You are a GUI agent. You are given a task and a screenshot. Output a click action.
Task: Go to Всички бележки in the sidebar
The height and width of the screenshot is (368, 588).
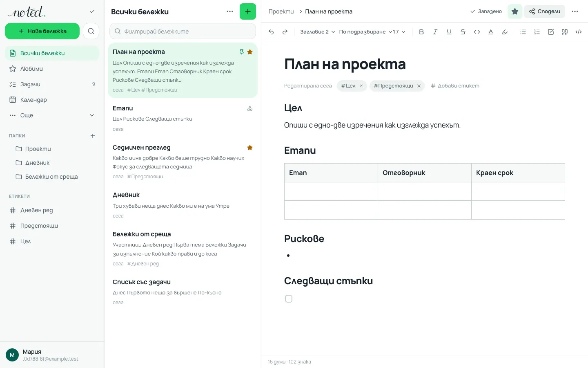coord(52,53)
